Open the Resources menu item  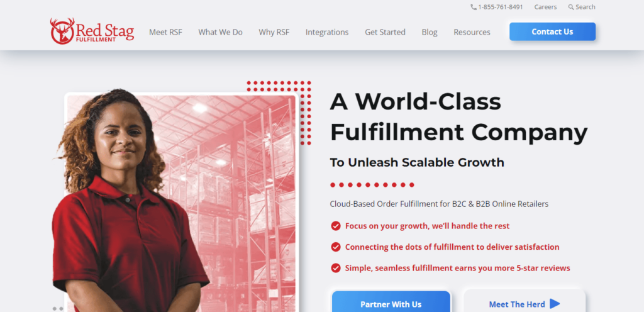[472, 32]
